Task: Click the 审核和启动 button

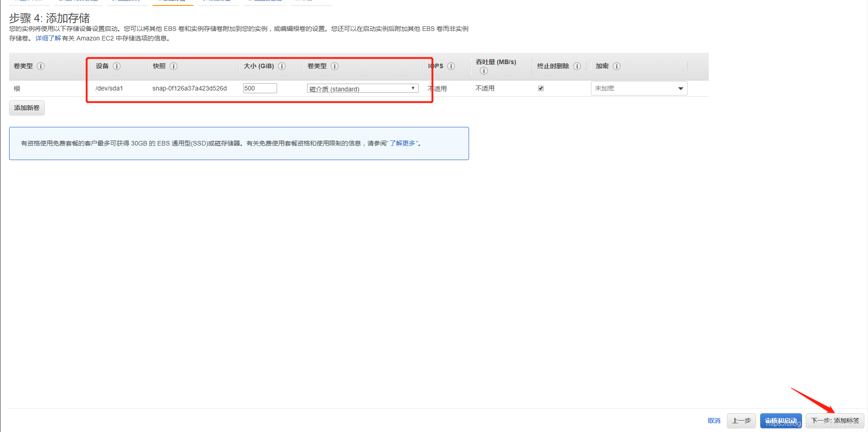Action: click(x=781, y=421)
